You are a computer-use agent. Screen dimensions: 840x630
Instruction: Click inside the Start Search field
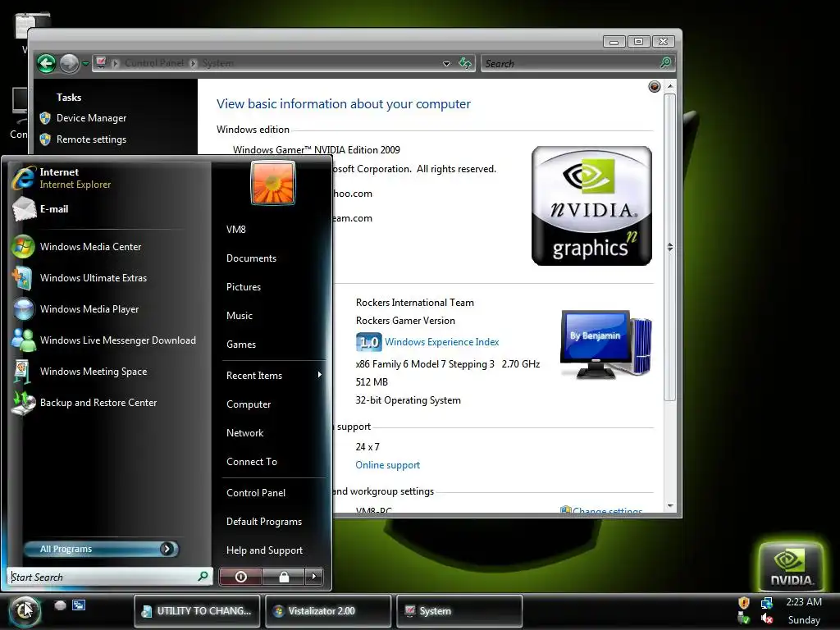coord(109,577)
